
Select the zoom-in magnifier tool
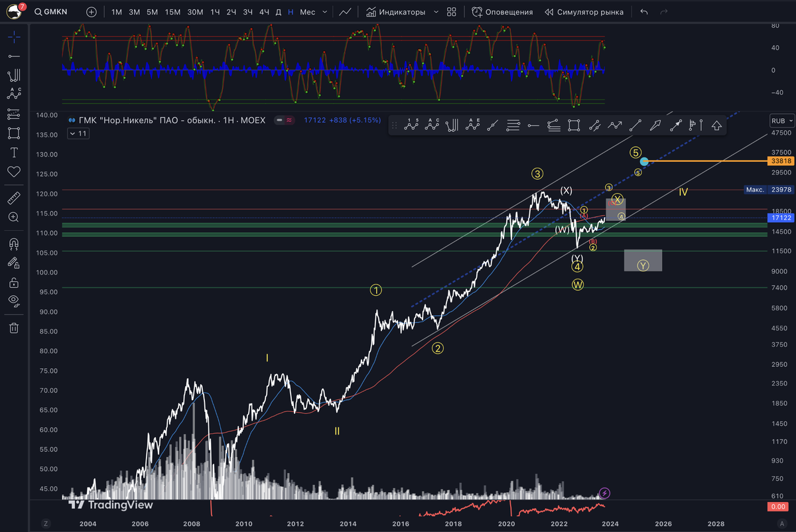click(14, 217)
